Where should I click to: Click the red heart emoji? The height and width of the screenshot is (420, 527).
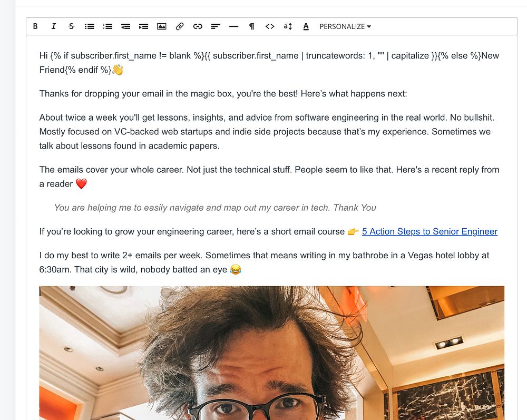point(81,184)
